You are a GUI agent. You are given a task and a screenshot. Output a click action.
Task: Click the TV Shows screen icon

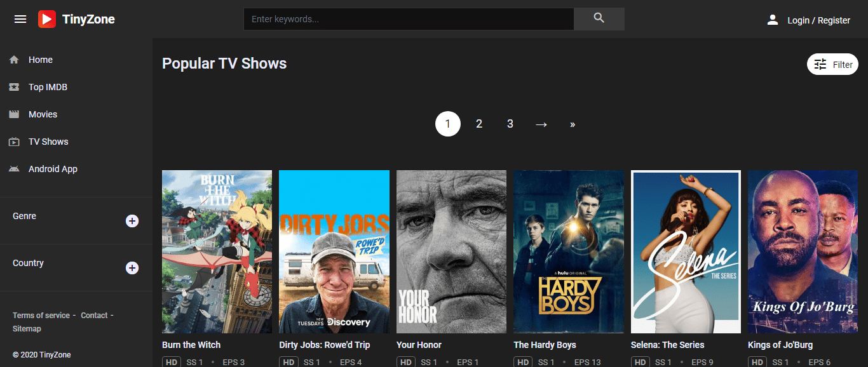(14, 142)
